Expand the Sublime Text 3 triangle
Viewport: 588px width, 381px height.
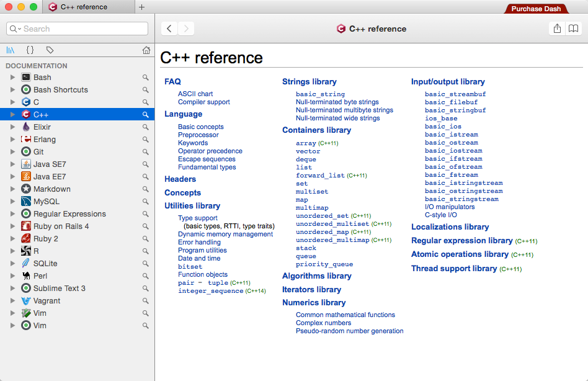coord(13,288)
